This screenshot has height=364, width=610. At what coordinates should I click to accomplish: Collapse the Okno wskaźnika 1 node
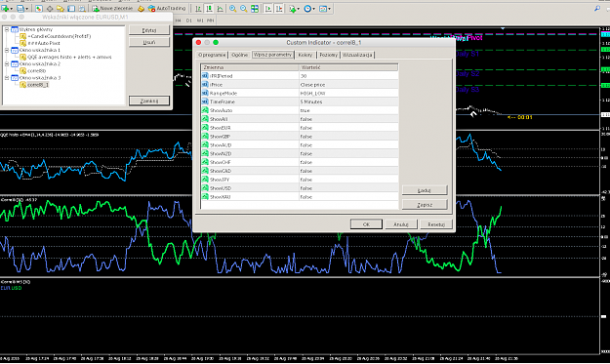point(7,50)
